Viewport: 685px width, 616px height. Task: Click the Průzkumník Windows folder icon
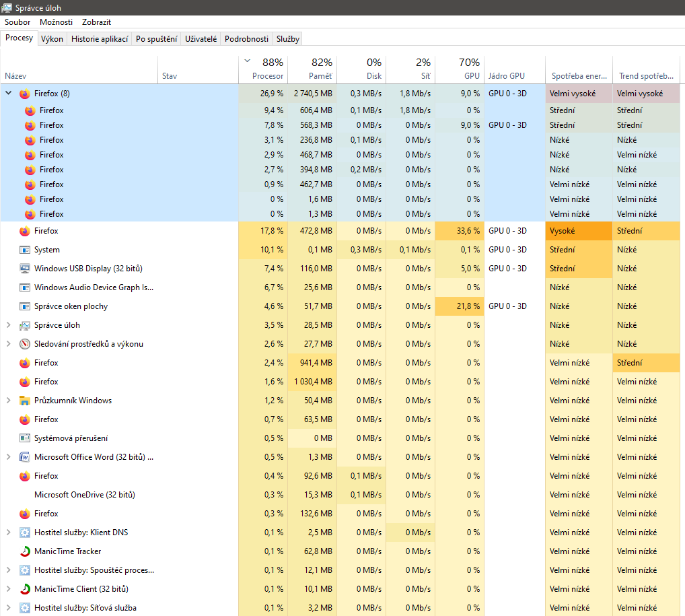pos(25,401)
